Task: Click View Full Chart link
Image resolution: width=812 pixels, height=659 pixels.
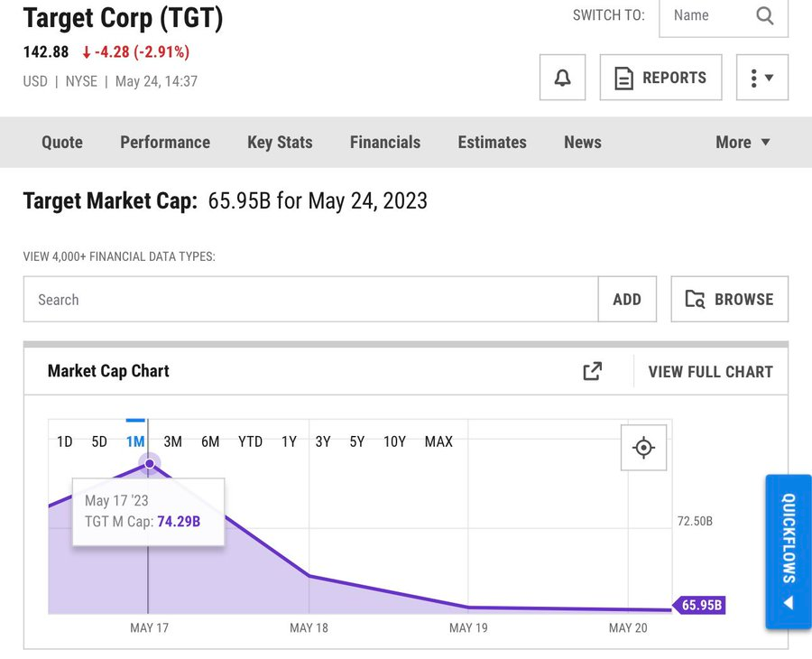Action: coord(710,371)
